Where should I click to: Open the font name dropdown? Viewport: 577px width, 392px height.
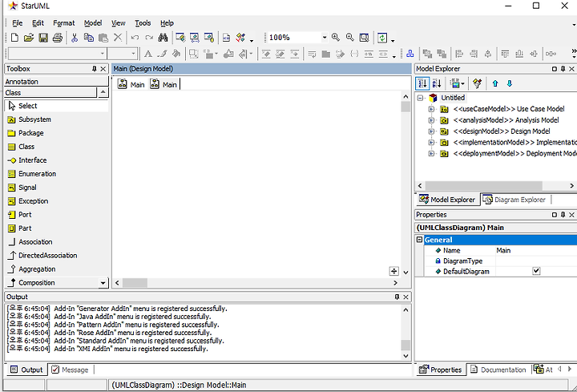point(103,54)
